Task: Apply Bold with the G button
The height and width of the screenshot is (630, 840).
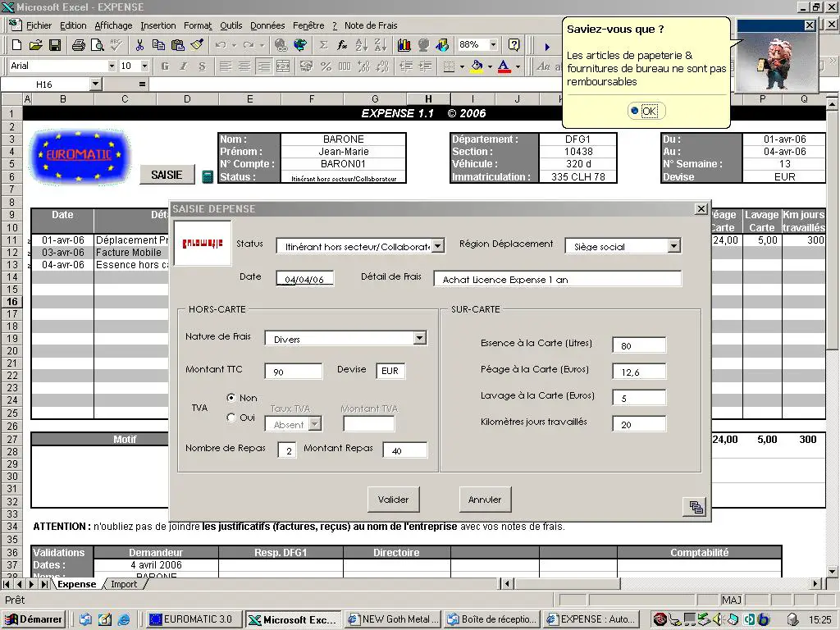Action: (165, 66)
